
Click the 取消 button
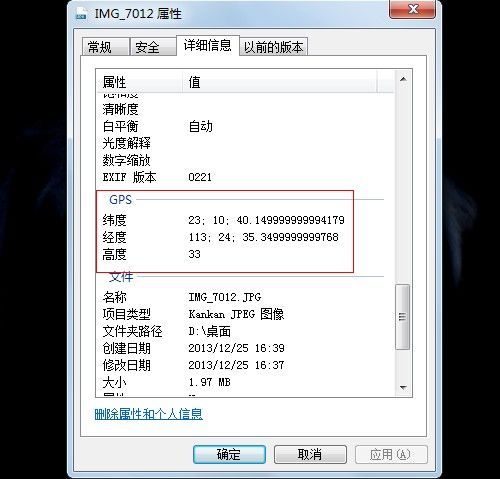(310, 454)
